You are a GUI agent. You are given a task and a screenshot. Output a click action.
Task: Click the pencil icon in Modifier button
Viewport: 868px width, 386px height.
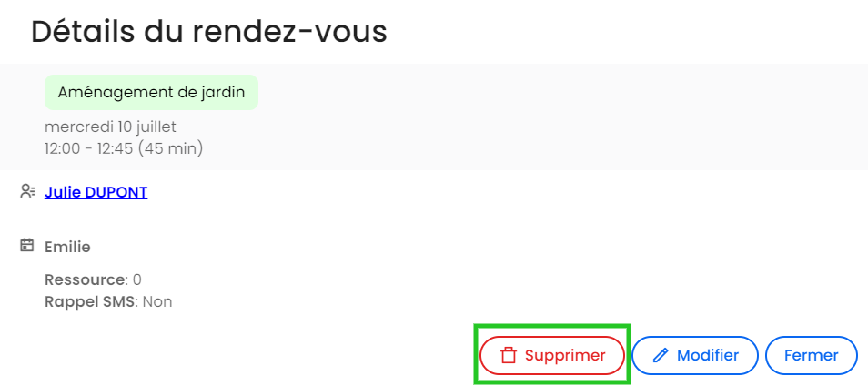click(x=661, y=356)
